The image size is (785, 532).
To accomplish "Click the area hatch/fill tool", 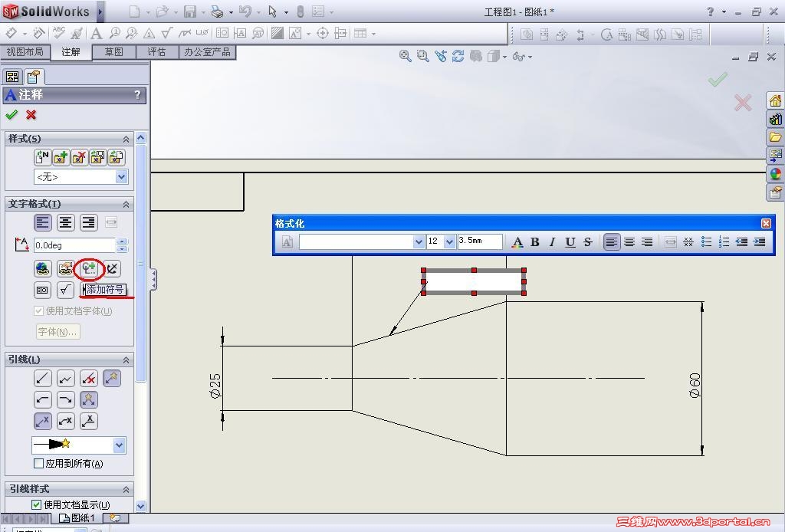I will pos(277,34).
